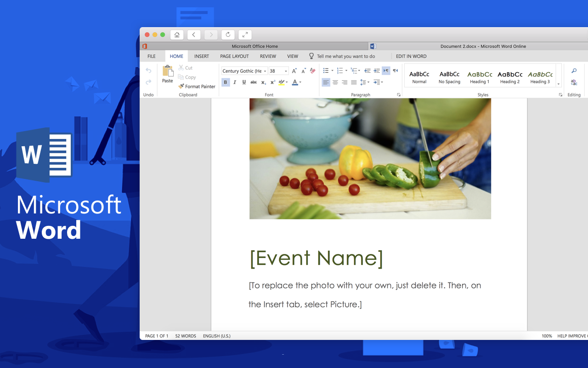Screen dimensions: 588x368
Task: Toggle Superscript formatting
Action: 273,82
